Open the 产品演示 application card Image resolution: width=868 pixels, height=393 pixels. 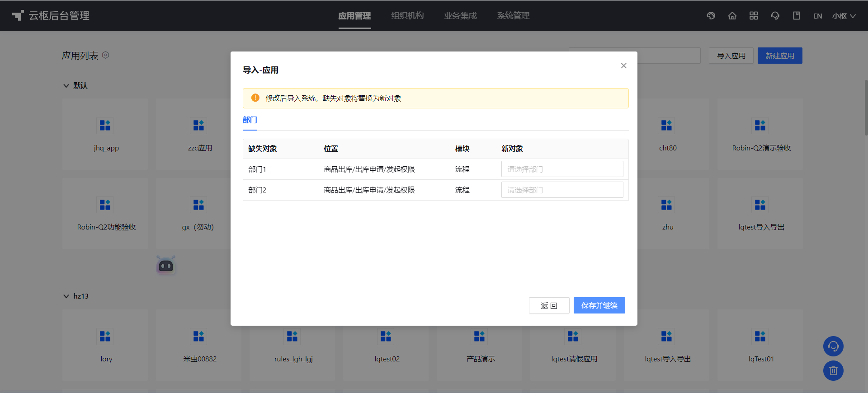(480, 345)
